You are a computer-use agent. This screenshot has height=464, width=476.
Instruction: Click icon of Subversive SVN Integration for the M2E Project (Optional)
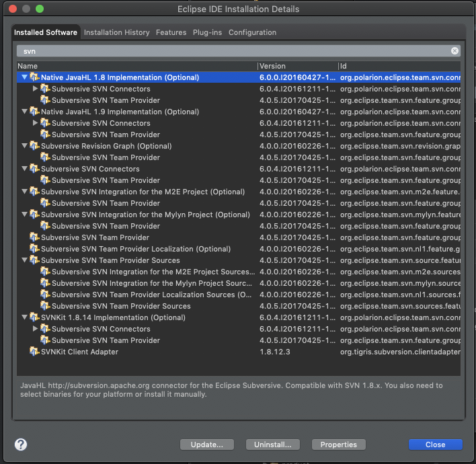(x=34, y=192)
